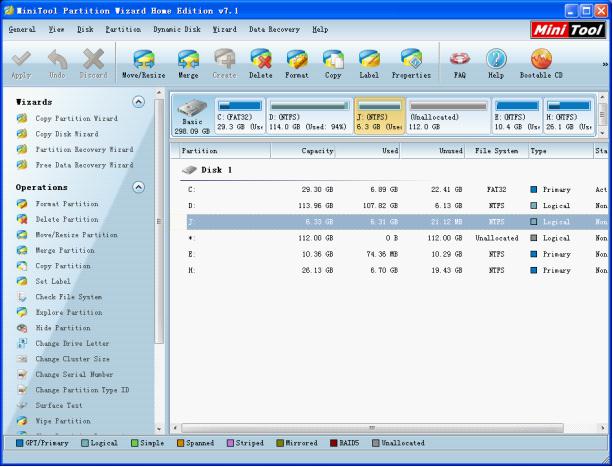
Task: Click the Discard X toolbar icon
Action: coord(93,59)
